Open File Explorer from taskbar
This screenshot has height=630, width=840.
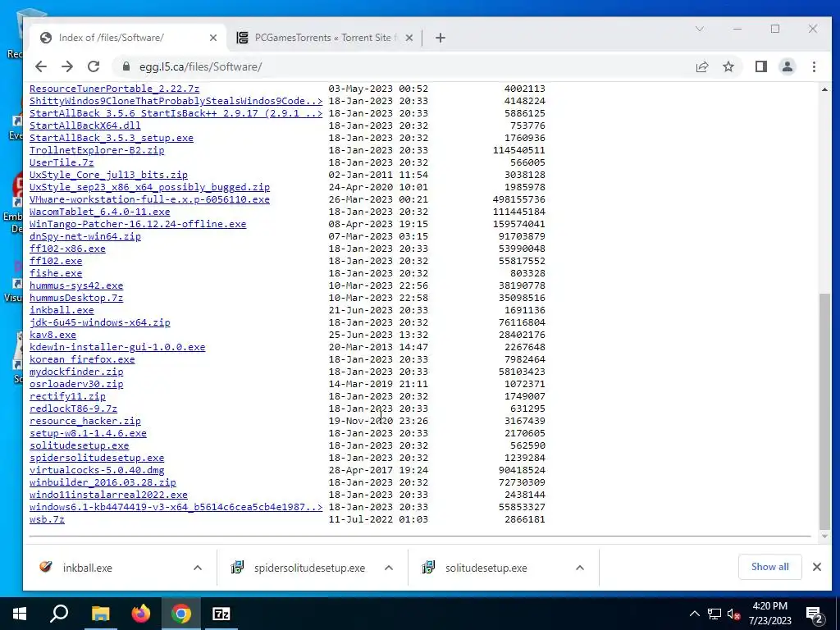(100, 614)
